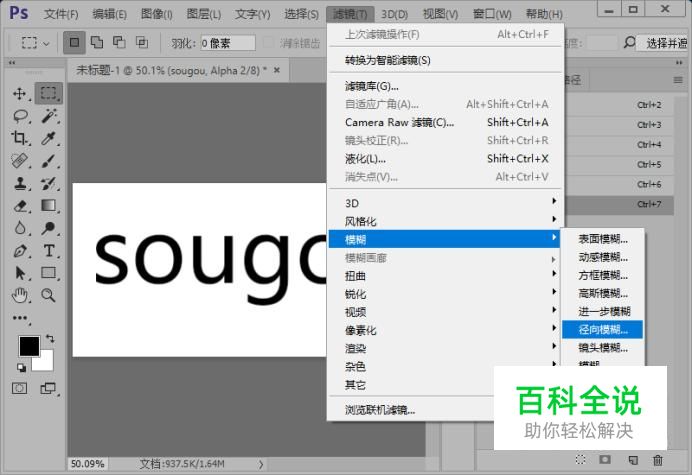
Task: Choose Add to Selection mode
Action: (97, 42)
